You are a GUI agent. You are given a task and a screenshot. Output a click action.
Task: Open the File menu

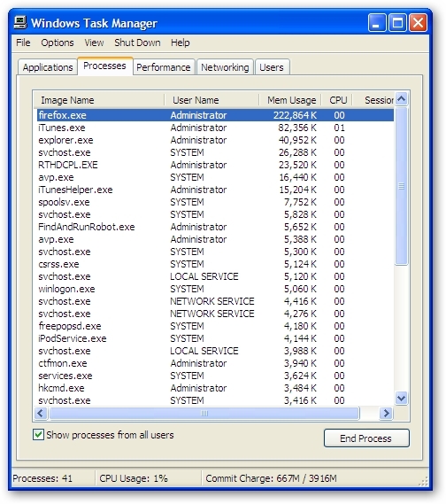pyautogui.click(x=23, y=43)
